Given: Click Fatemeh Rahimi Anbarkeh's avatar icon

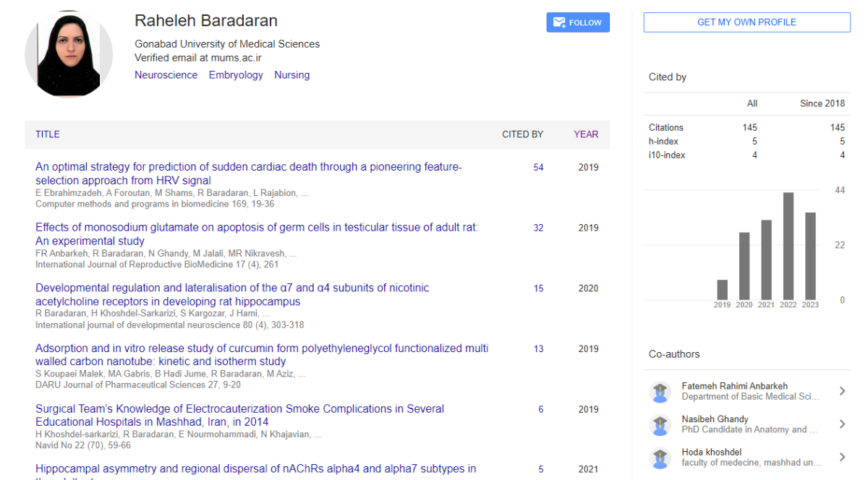Looking at the screenshot, I should coord(660,392).
